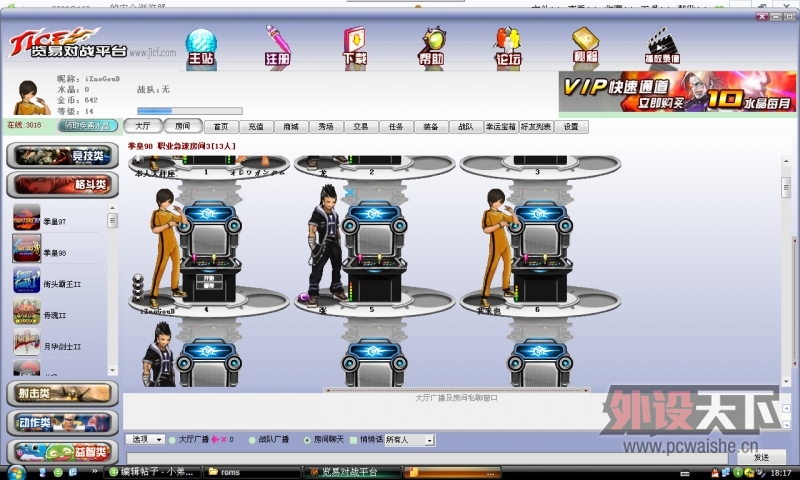Open the 设置 tab
The height and width of the screenshot is (480, 800).
click(571, 127)
